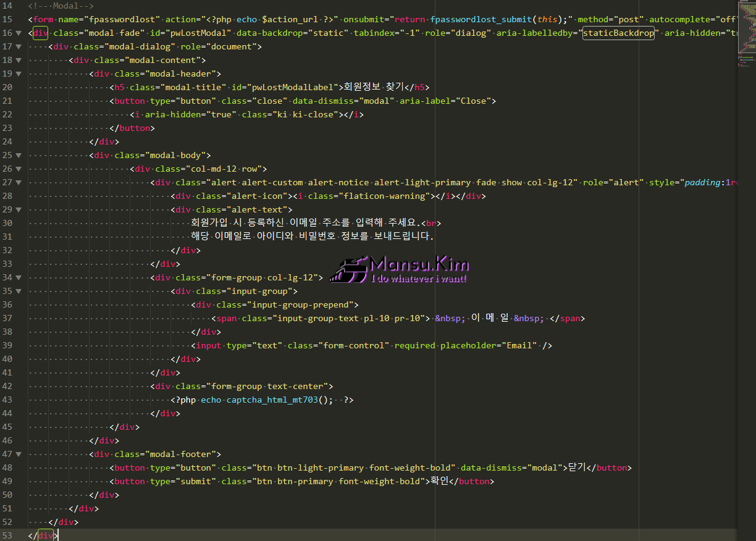Collapse the pwLostModal div on line 16
Screen dimensions: 756x541
click(19, 33)
